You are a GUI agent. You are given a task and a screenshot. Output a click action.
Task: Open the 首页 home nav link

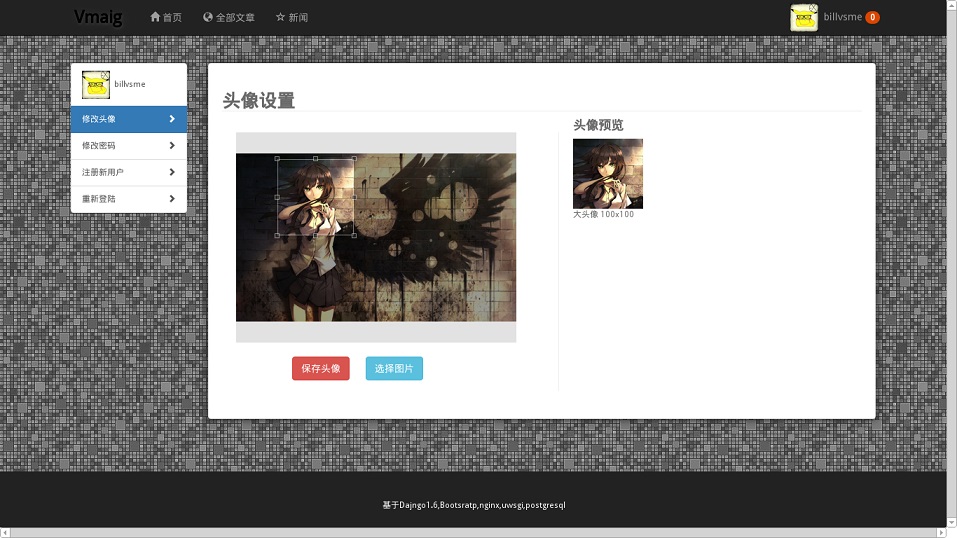(166, 17)
